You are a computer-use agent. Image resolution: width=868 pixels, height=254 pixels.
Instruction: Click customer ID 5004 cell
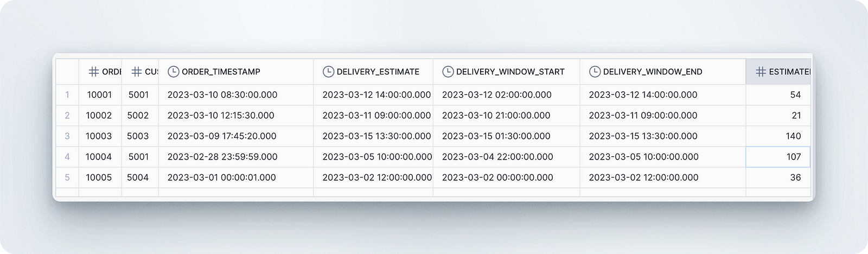pyautogui.click(x=140, y=177)
